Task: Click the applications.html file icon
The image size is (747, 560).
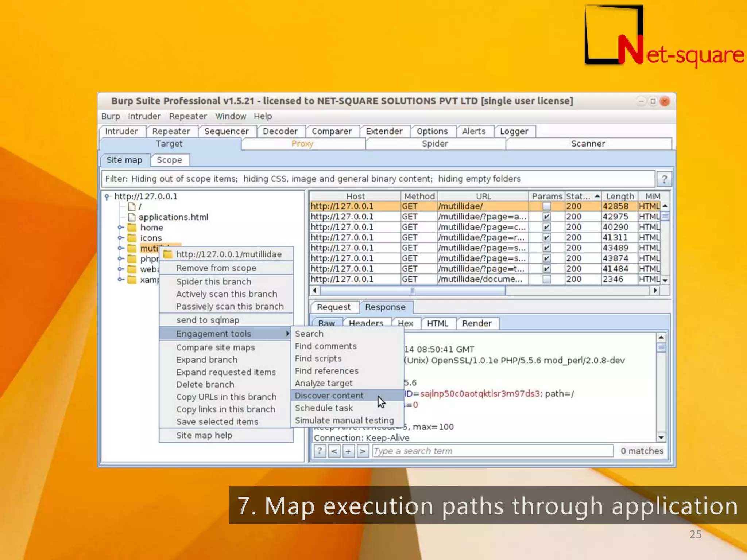Action: (132, 217)
